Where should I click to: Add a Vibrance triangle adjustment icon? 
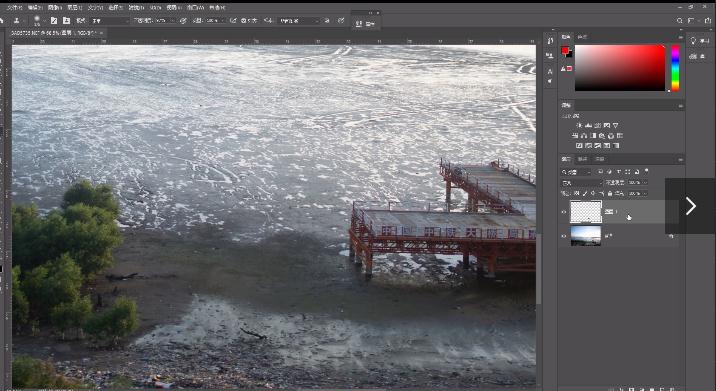[x=616, y=125]
